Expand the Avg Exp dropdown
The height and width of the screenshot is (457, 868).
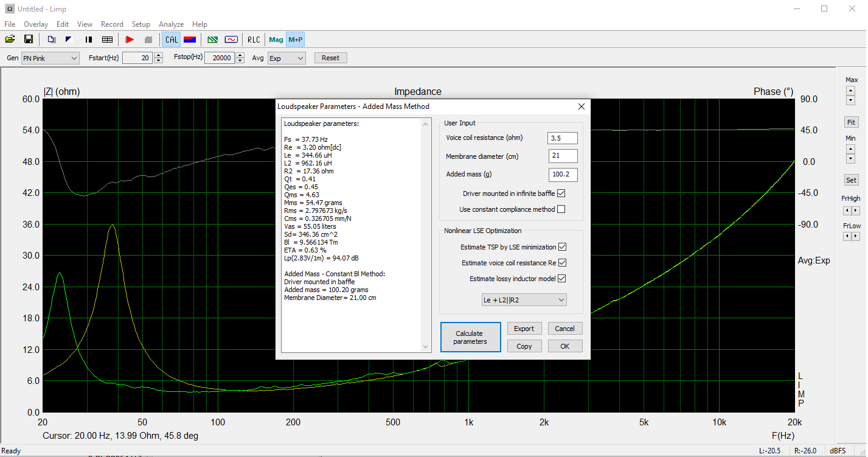(286, 58)
